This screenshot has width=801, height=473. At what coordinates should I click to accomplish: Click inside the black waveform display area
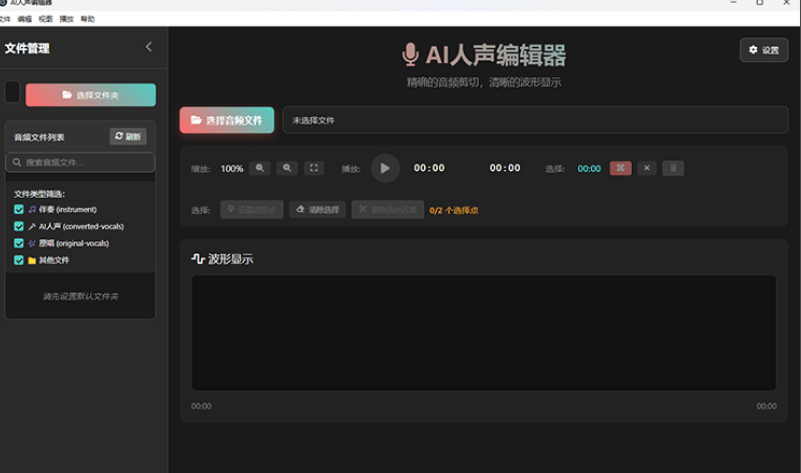[484, 333]
